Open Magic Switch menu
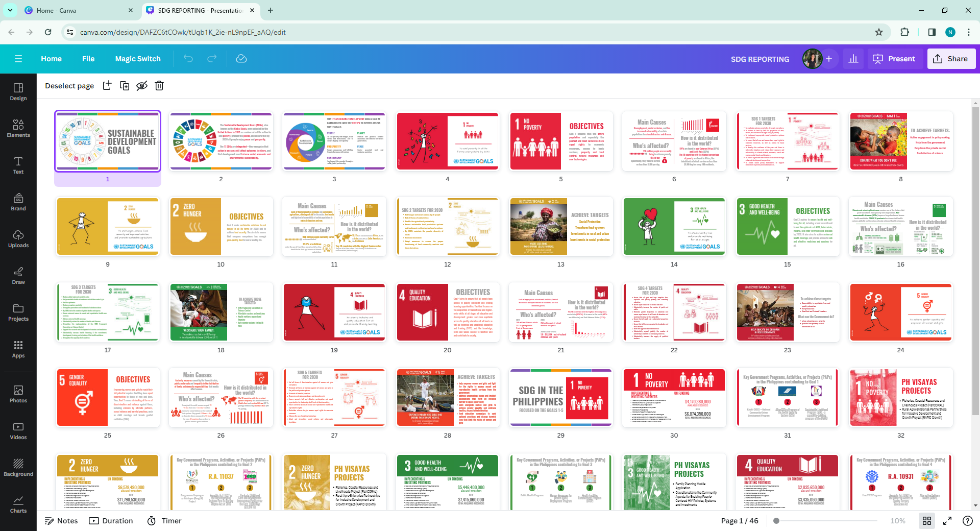The image size is (980, 531). [138, 59]
